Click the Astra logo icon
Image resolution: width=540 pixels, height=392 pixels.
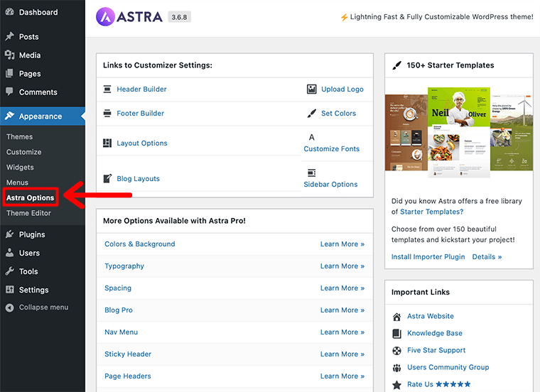(x=106, y=16)
